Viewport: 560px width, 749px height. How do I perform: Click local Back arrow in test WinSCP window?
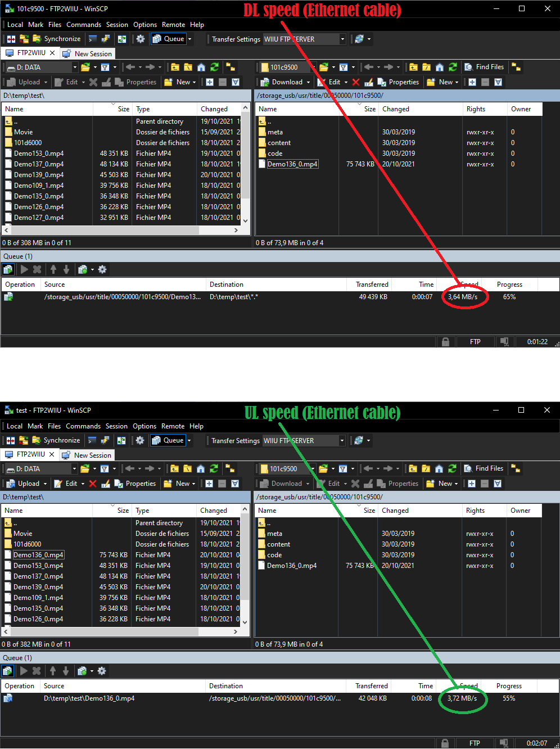click(x=129, y=468)
